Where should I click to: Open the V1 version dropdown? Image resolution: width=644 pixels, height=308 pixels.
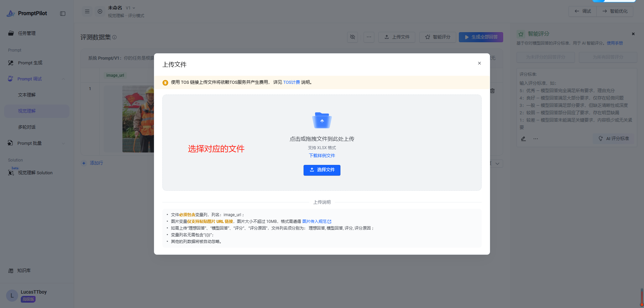(x=130, y=8)
